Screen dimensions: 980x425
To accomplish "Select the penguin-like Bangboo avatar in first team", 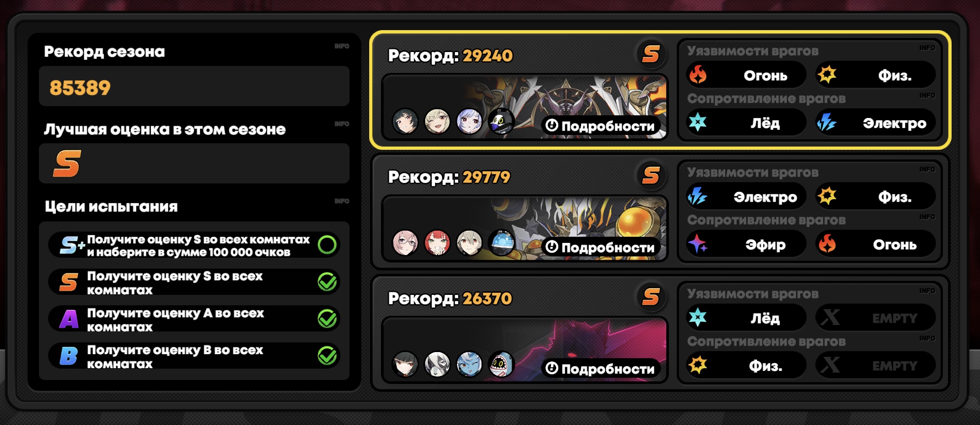I will (501, 121).
